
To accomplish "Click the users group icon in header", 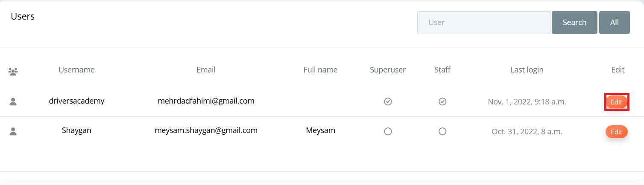I will click(13, 72).
